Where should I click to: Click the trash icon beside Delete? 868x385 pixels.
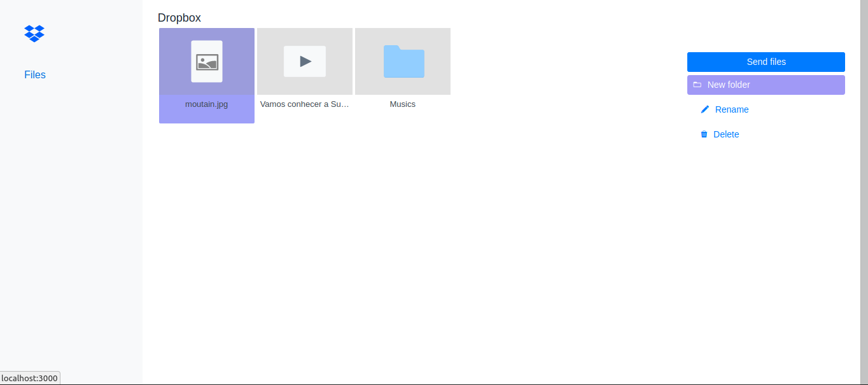coord(704,134)
